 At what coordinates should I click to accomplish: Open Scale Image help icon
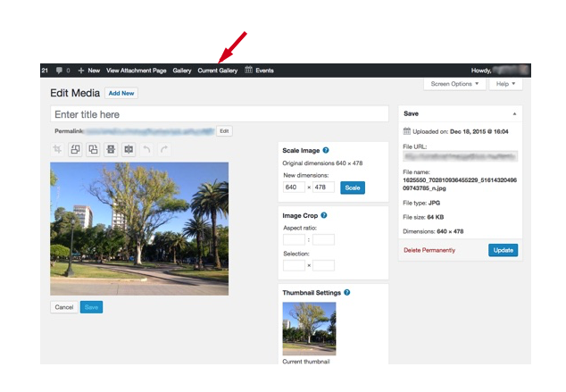click(x=326, y=150)
